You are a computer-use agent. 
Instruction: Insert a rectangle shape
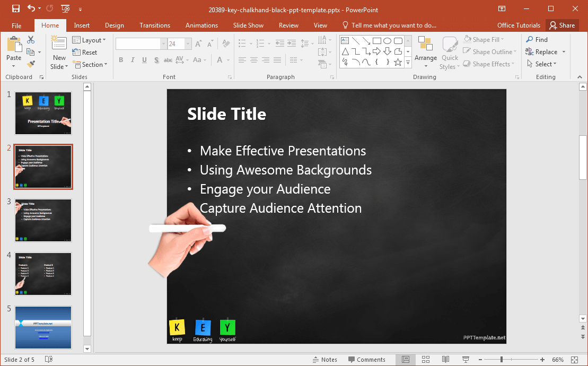coord(376,40)
